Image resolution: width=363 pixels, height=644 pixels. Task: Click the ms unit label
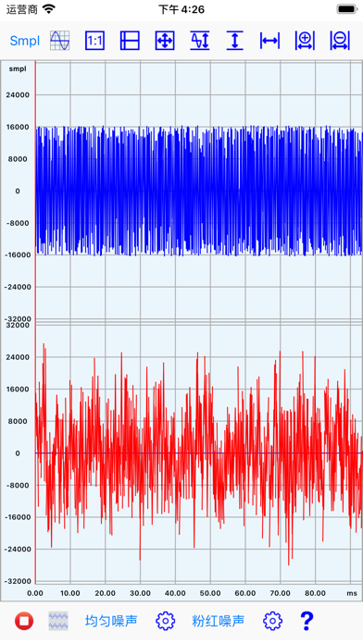[x=352, y=593]
